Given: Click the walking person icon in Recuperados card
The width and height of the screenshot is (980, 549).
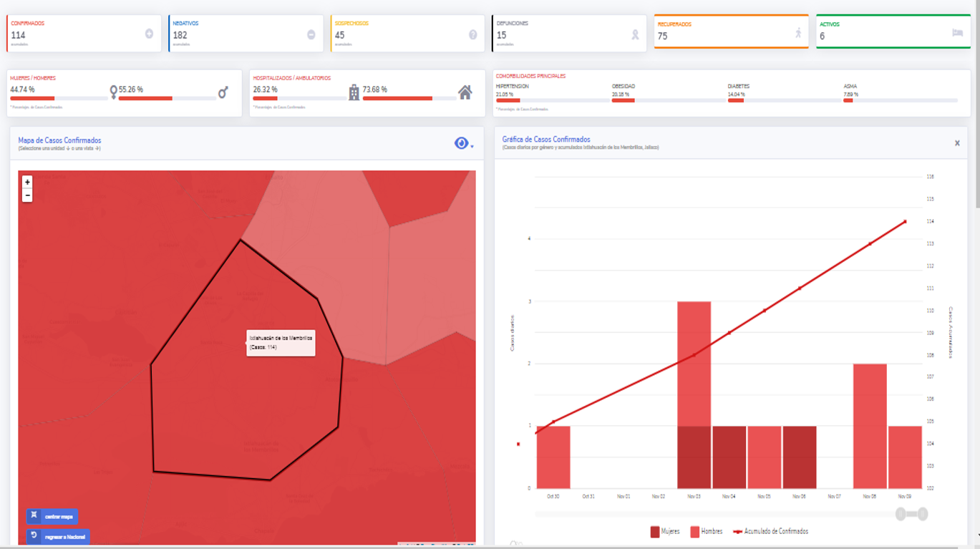Looking at the screenshot, I should (x=798, y=33).
